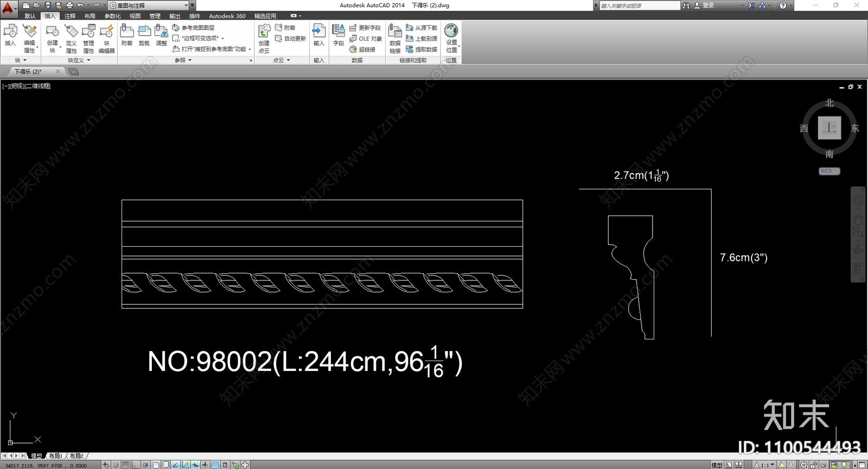Click the New file icon in quick access toolbar
This screenshot has width=868, height=469.
(x=26, y=5)
